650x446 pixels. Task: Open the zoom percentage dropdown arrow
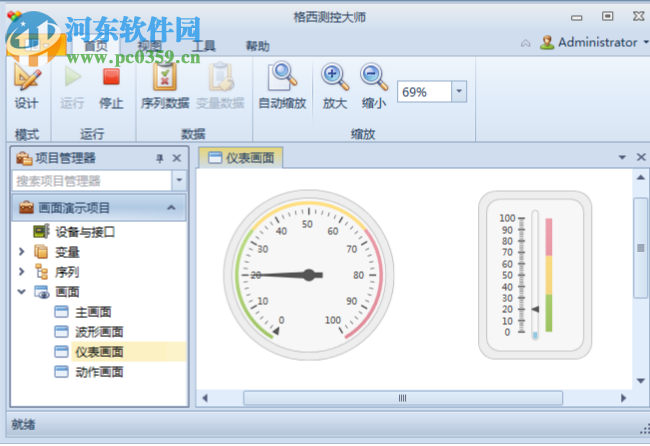459,91
